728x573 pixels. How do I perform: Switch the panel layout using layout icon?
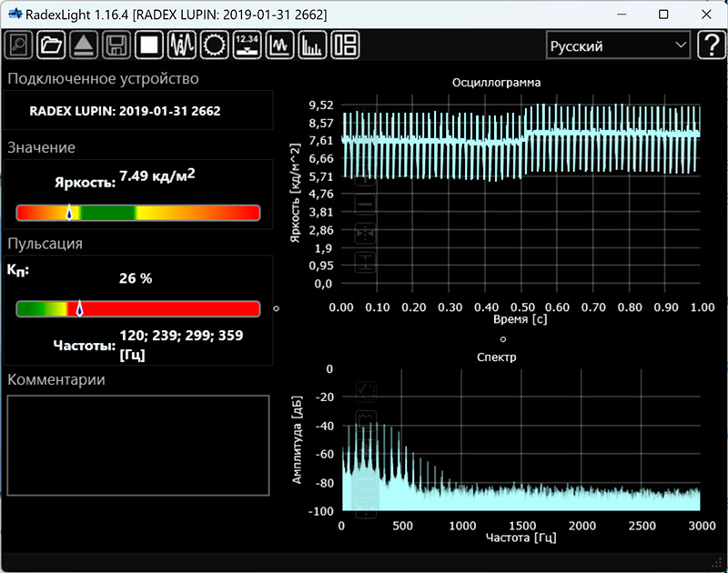[x=346, y=45]
